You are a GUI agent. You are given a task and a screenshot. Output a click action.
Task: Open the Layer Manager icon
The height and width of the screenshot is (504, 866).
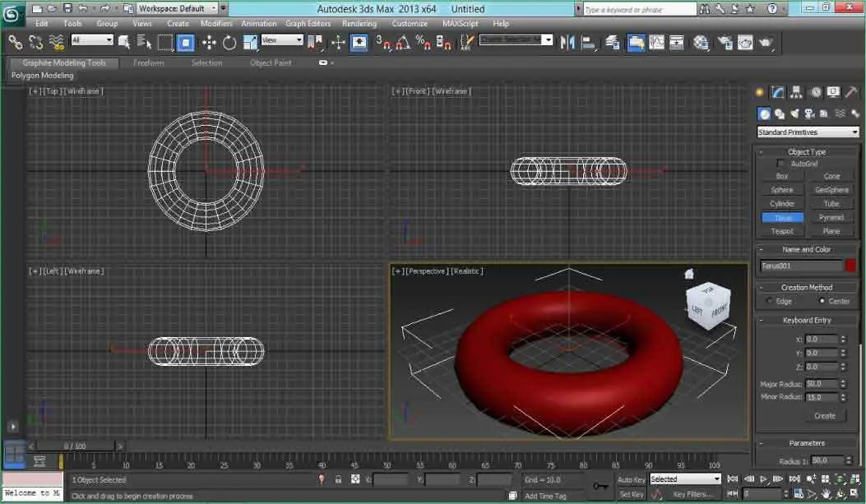point(613,42)
